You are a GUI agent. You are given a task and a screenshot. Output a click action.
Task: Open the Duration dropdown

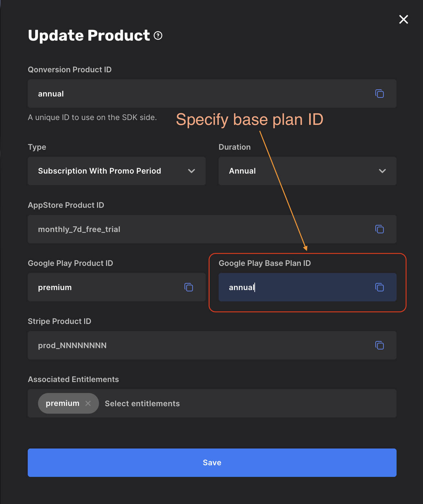coord(308,171)
